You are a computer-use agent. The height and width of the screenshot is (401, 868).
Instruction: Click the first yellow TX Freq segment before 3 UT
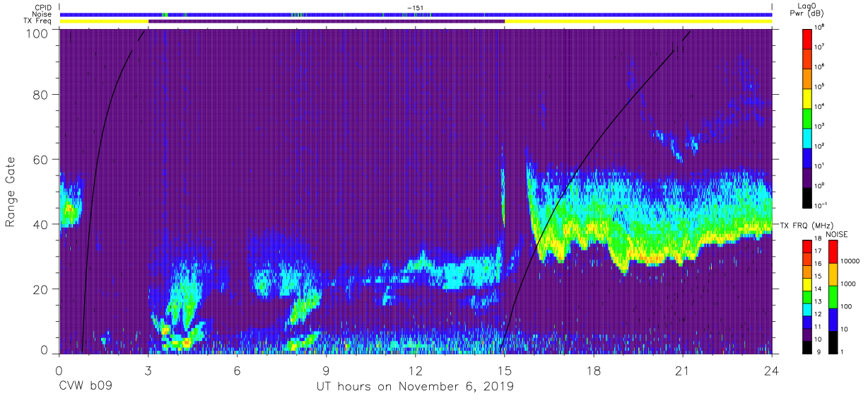(x=104, y=21)
